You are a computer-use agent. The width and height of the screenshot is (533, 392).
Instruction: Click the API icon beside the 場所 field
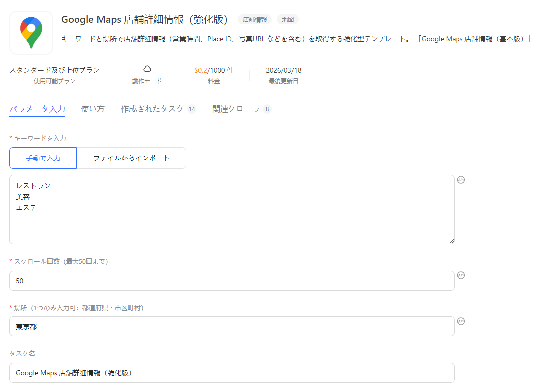461,321
